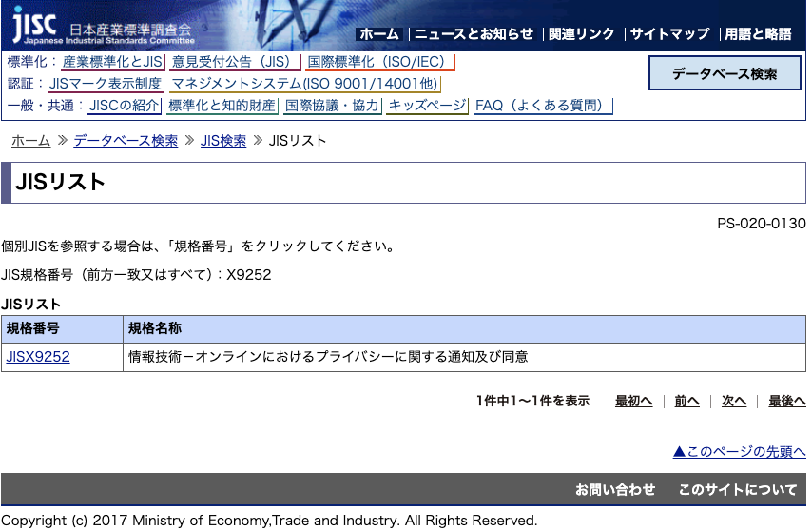This screenshot has width=812, height=532.
Task: Open 関連リンク in the top menu
Action: [x=581, y=34]
